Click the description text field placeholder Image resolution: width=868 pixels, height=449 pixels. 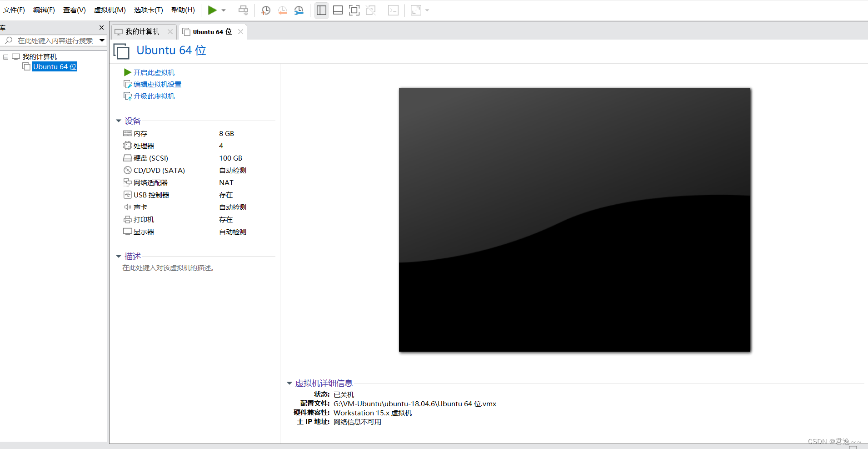pos(169,268)
